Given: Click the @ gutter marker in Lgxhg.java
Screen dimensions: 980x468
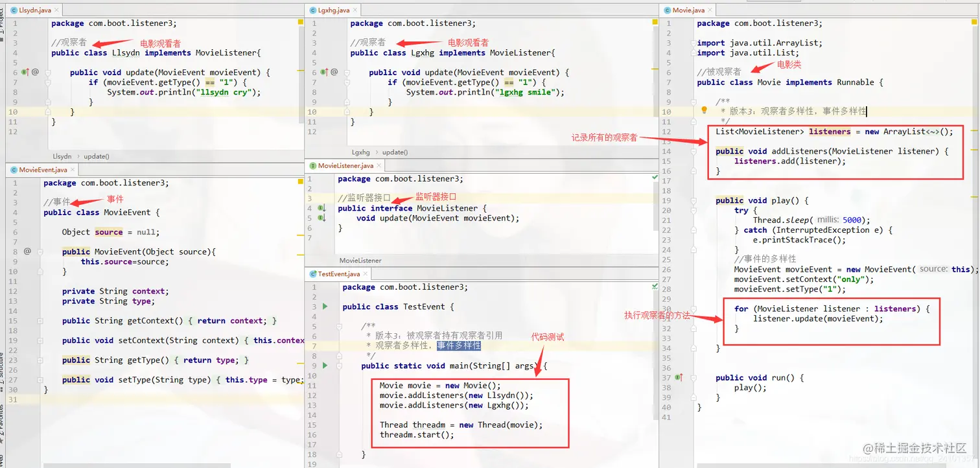Looking at the screenshot, I should 334,73.
